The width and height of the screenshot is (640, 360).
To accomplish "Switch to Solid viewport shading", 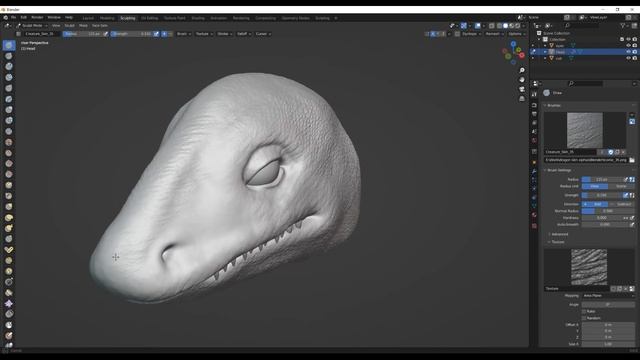I will click(505, 26).
